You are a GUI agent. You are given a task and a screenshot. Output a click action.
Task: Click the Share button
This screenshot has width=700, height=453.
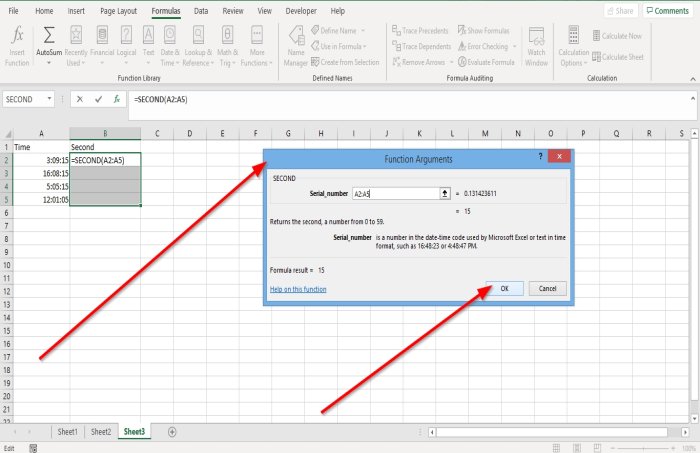(x=621, y=11)
